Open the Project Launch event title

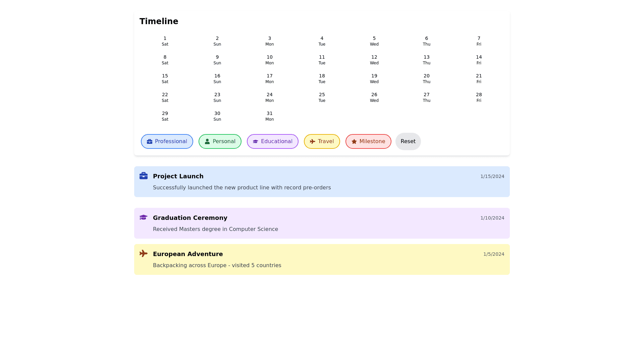point(178,176)
